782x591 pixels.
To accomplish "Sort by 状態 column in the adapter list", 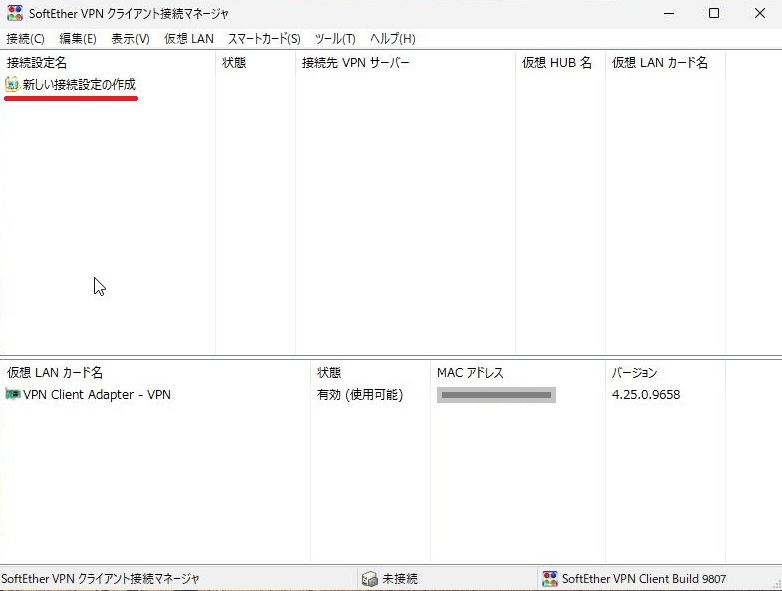I will [370, 373].
